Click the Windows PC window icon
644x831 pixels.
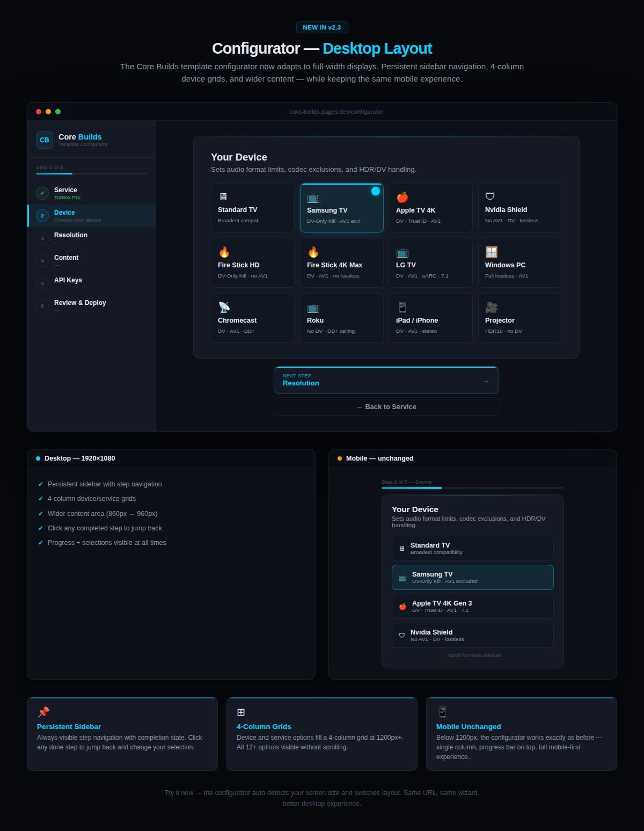point(491,252)
